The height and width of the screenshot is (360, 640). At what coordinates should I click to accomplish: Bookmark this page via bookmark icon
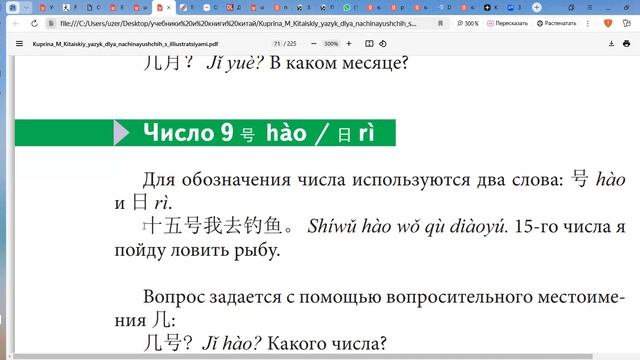coord(440,24)
